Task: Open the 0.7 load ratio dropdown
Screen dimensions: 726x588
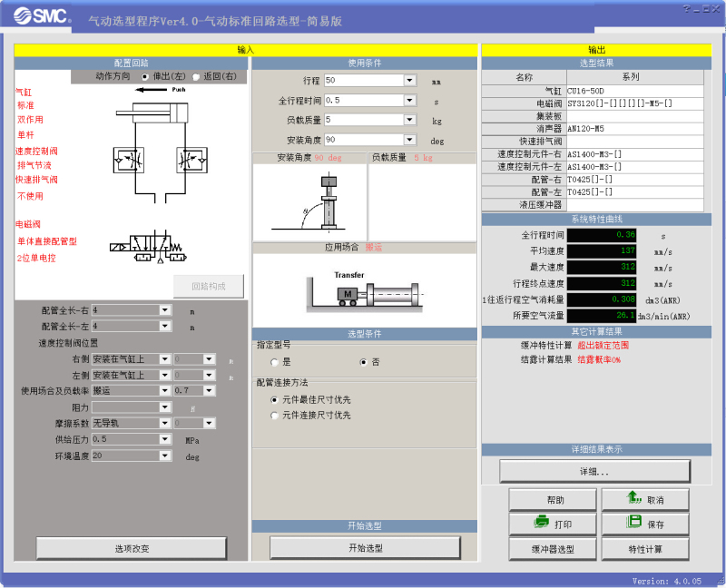Action: [x=210, y=391]
